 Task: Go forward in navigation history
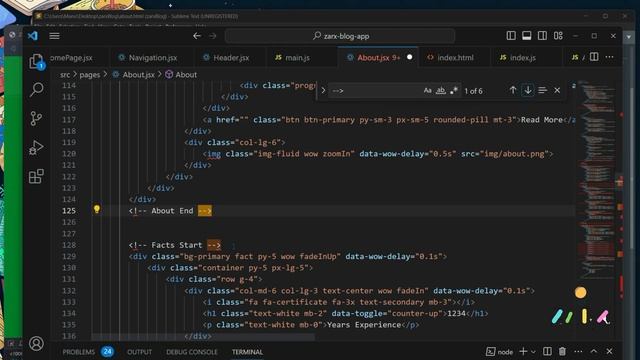tap(213, 36)
